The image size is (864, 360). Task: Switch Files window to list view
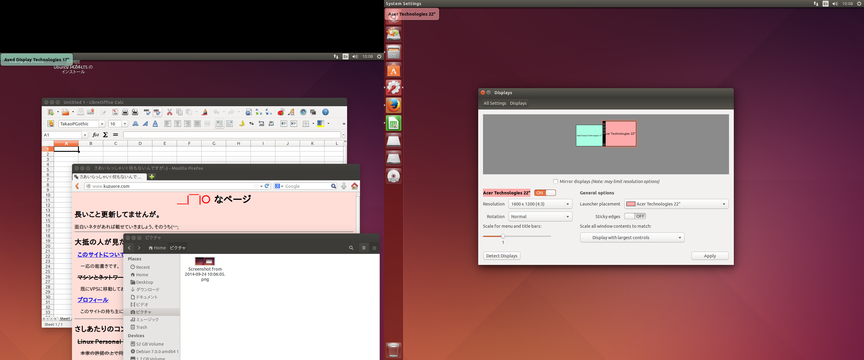(364, 248)
